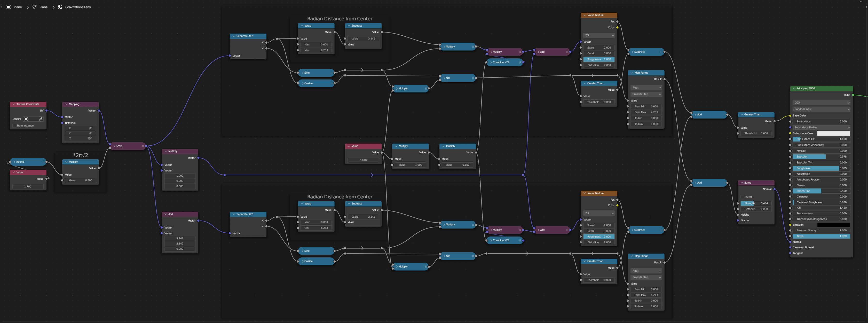
Task: Select GravitationalLens material breadcrumb
Action: (x=78, y=7)
